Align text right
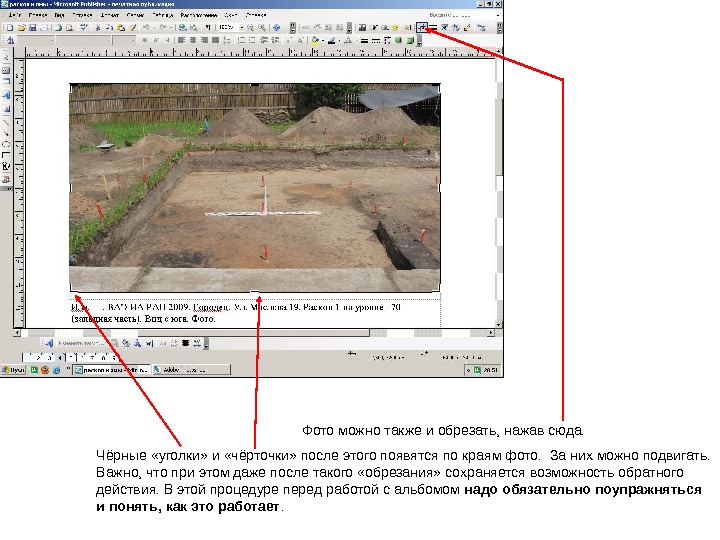This screenshot has width=720, height=540. (204, 40)
